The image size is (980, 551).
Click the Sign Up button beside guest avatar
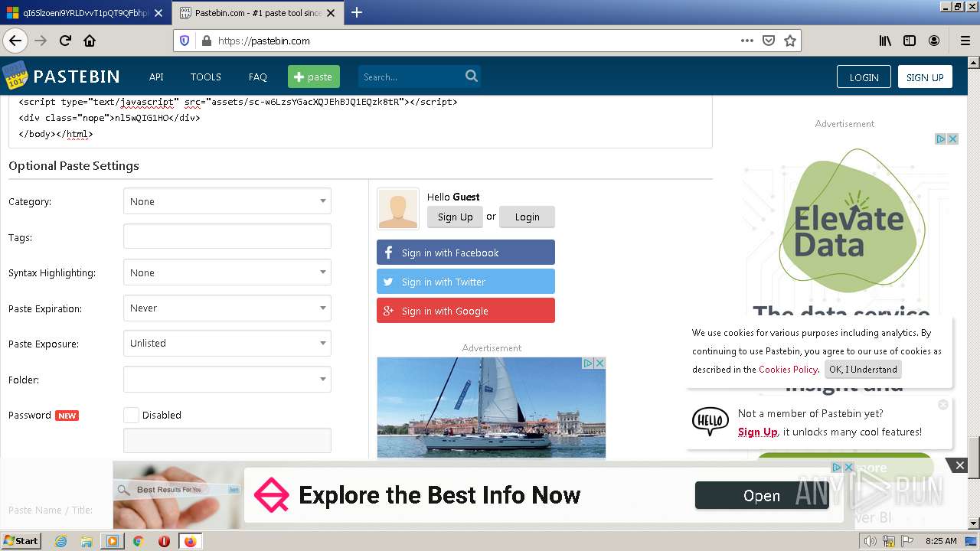pos(455,217)
